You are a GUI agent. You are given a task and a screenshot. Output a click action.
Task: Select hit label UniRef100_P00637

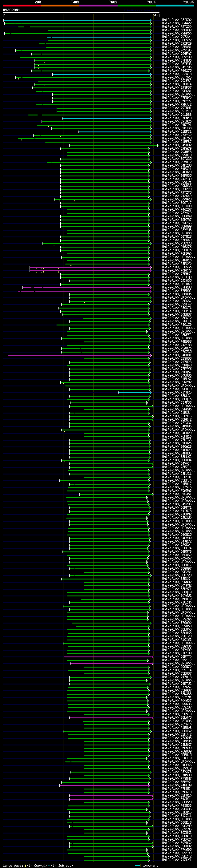click(x=177, y=700)
